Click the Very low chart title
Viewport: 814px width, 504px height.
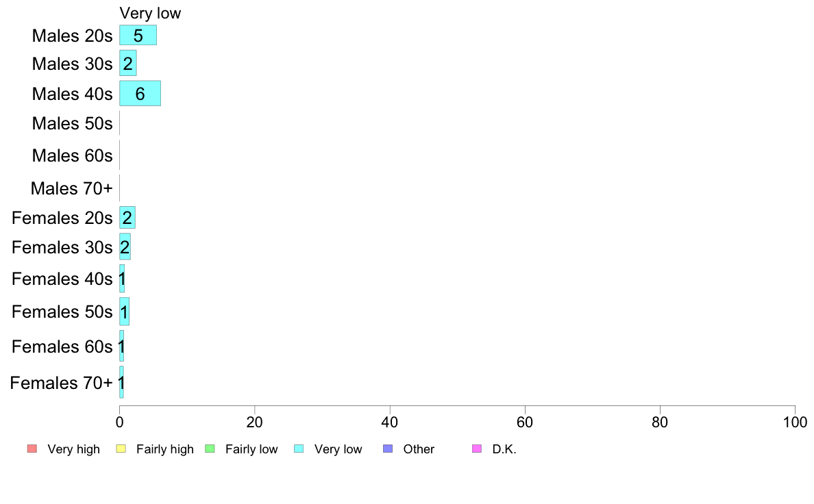tap(150, 13)
